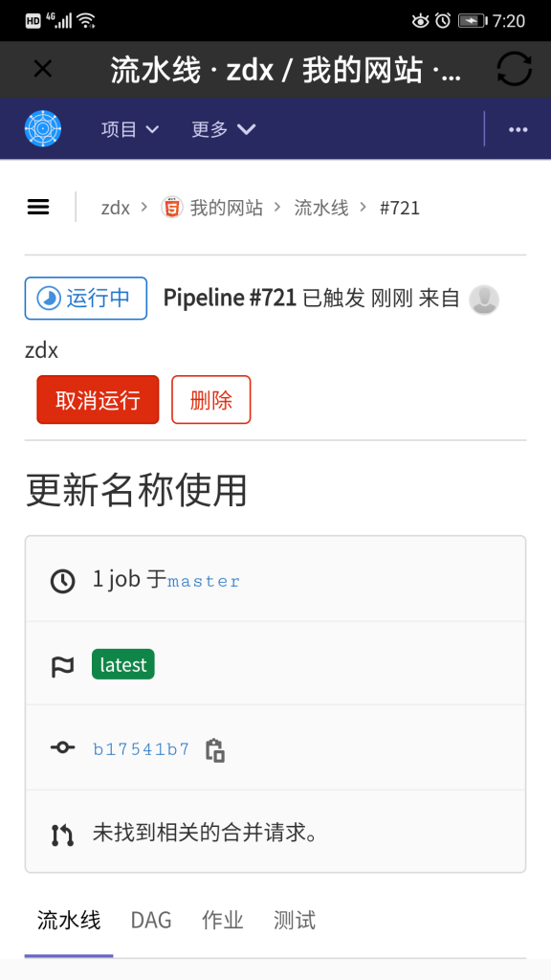The width and height of the screenshot is (551, 980).
Task: Switch to the 作业 tab
Action: (222, 921)
